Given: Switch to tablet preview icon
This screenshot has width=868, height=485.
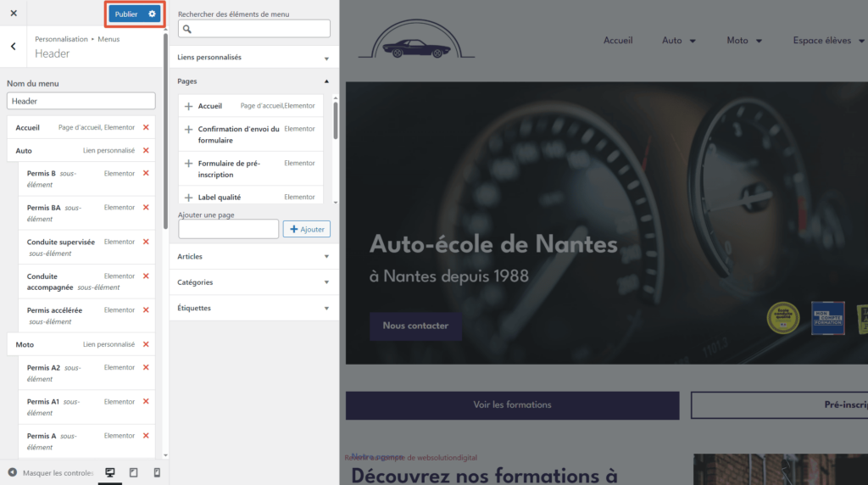Looking at the screenshot, I should pos(133,472).
